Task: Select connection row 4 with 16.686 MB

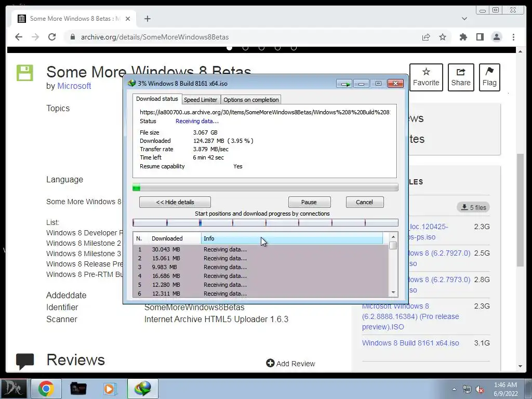Action: (261, 276)
